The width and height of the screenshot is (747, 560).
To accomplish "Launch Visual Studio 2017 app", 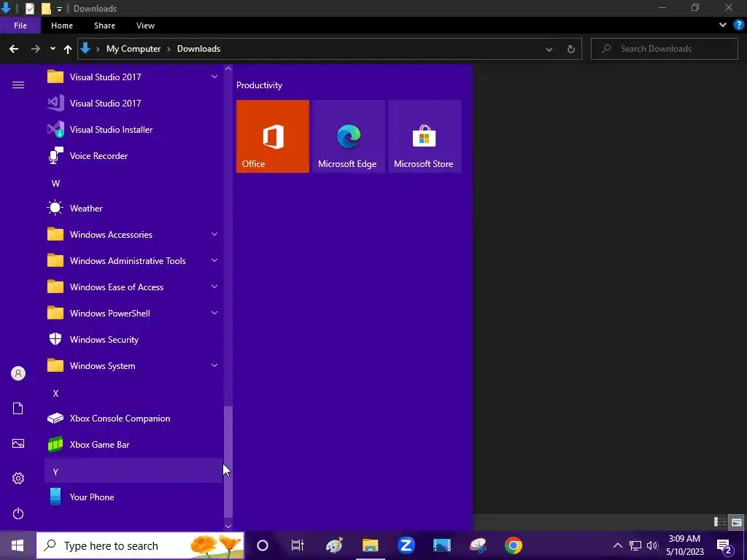I will [x=133, y=104].
